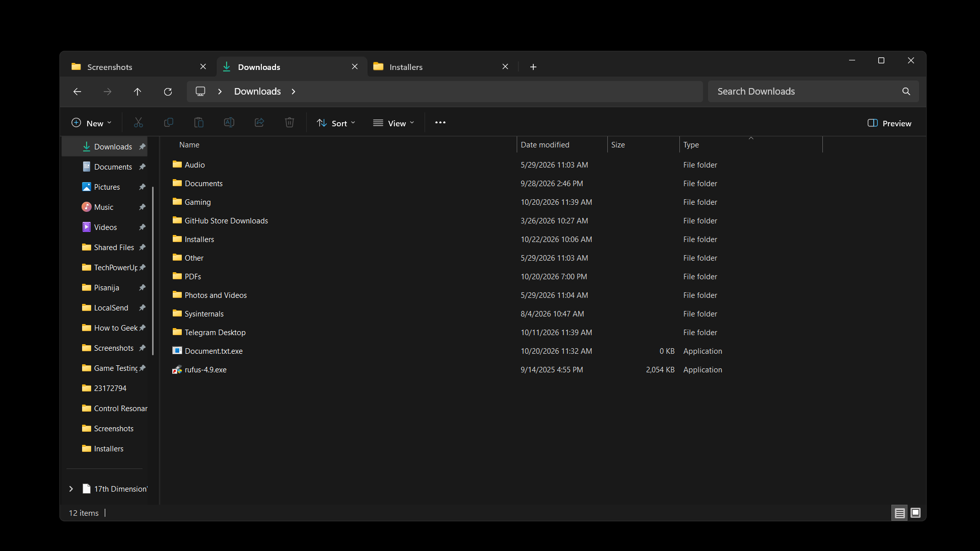980x551 pixels.
Task: Select the rufus-4.9.exe file
Action: pyautogui.click(x=205, y=370)
